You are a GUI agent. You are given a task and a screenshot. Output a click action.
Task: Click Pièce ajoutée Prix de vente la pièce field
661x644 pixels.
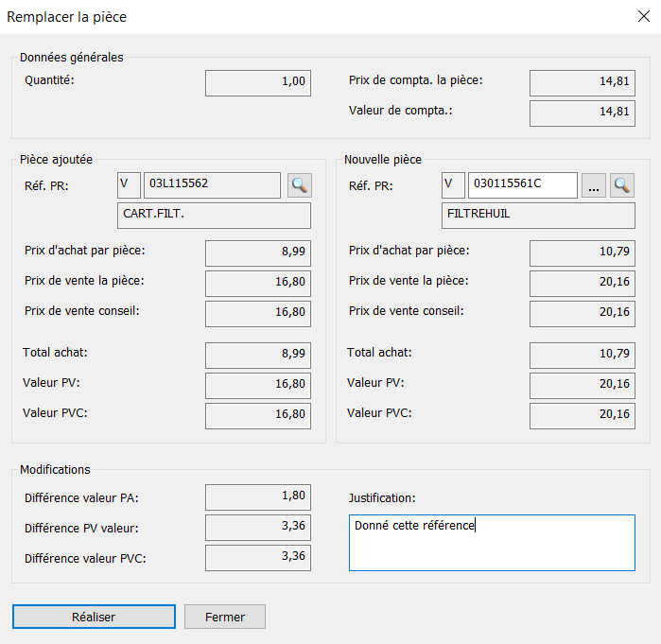click(258, 283)
